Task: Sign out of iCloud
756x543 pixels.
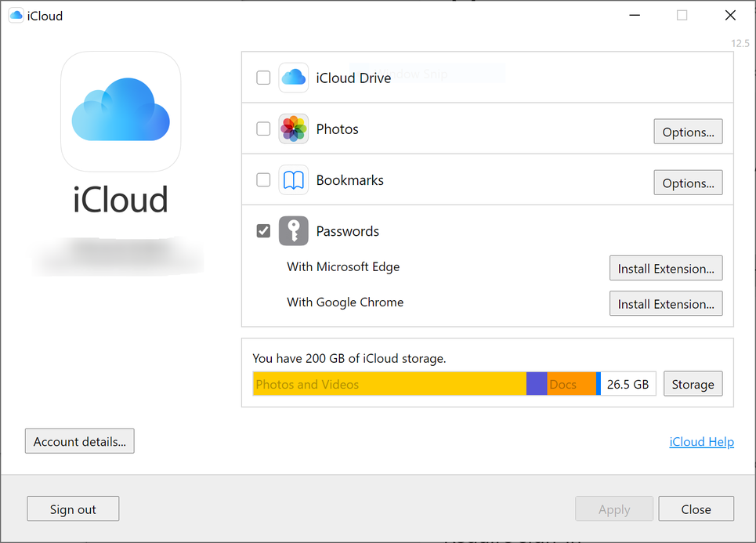Action: [x=73, y=509]
